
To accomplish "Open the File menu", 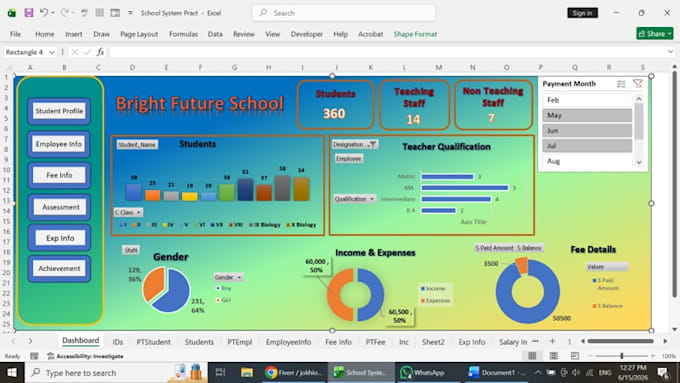I will pos(15,34).
